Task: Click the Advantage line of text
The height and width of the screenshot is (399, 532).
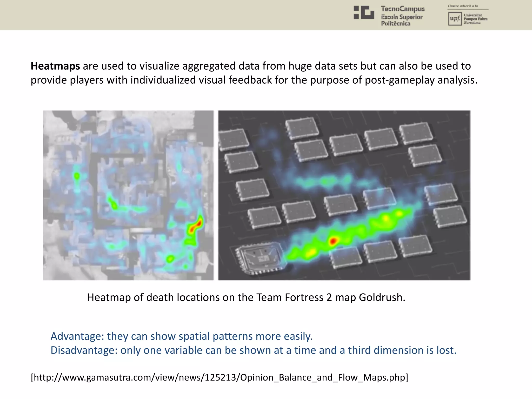Action: click(182, 336)
